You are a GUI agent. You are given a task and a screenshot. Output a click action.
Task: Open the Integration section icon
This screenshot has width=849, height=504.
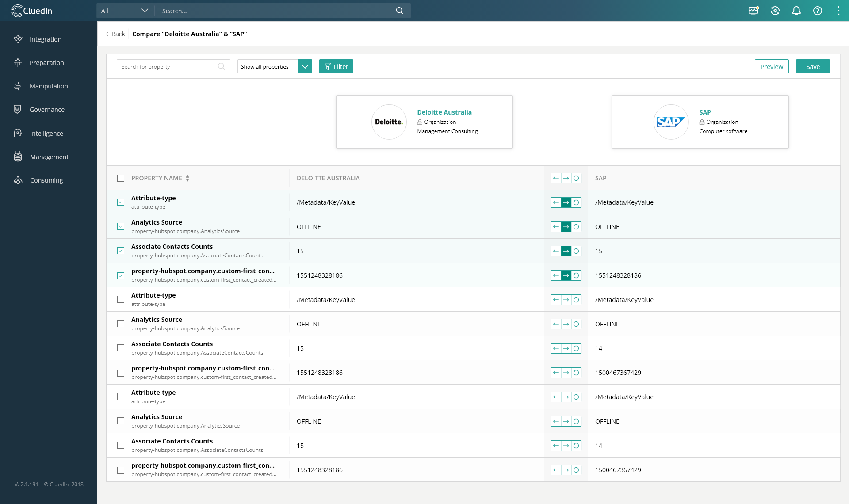click(18, 39)
